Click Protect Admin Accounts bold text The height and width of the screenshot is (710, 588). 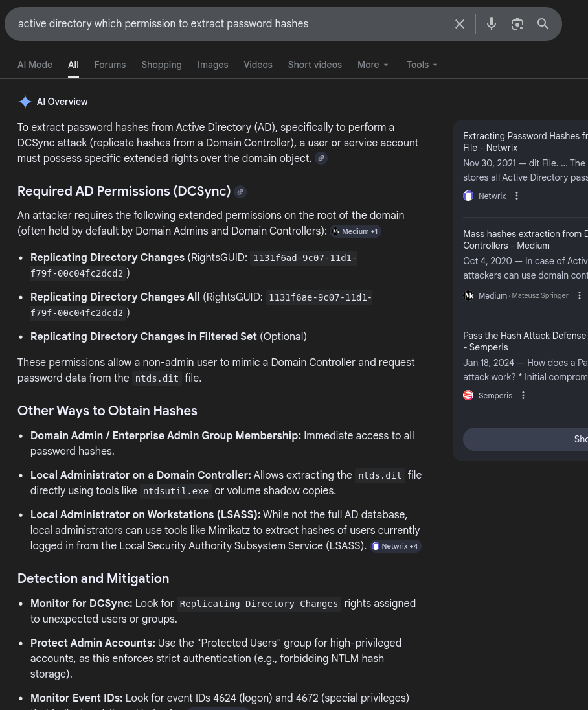[x=93, y=643]
